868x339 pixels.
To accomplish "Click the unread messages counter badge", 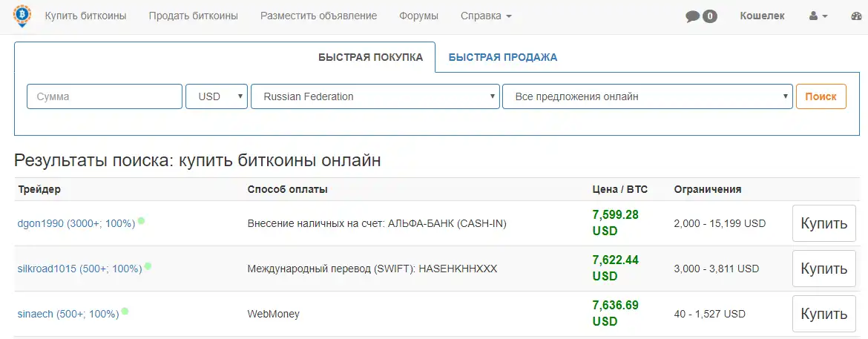I will [710, 16].
